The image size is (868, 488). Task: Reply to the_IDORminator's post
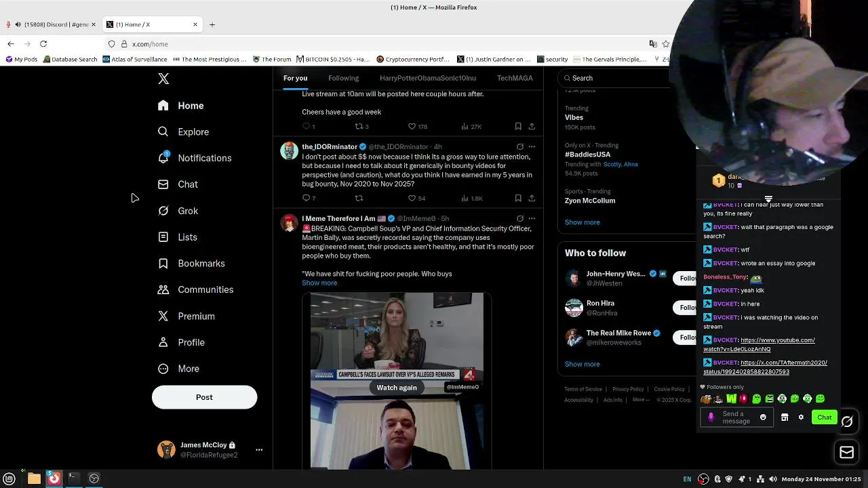(307, 198)
